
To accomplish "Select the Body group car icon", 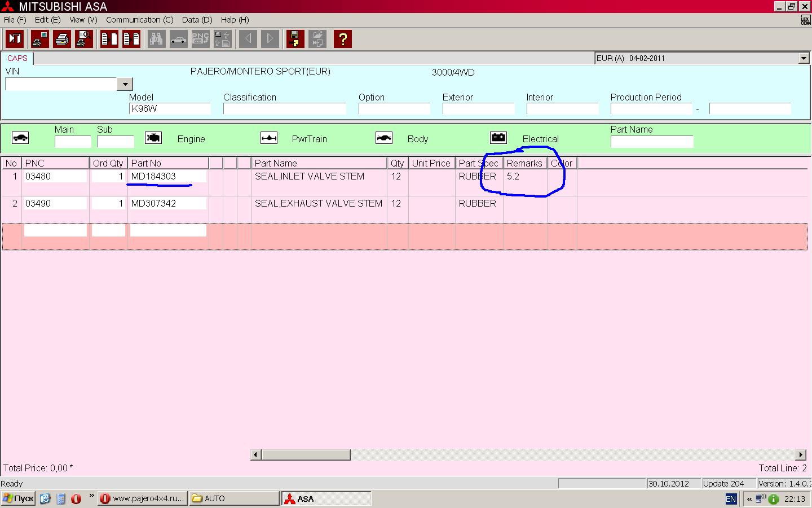I will 384,138.
